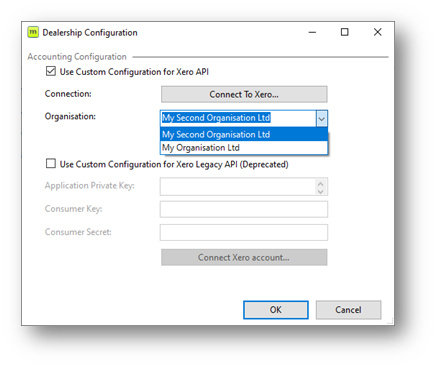Click the Organisation combo box text field
This screenshot has height=368, width=437.
click(x=238, y=118)
